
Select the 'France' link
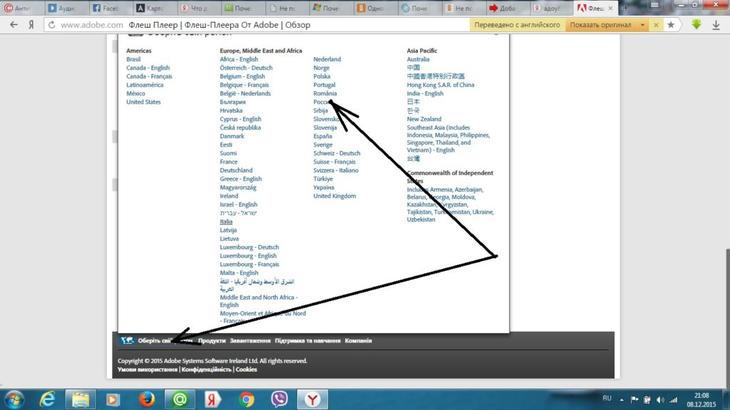tap(229, 162)
